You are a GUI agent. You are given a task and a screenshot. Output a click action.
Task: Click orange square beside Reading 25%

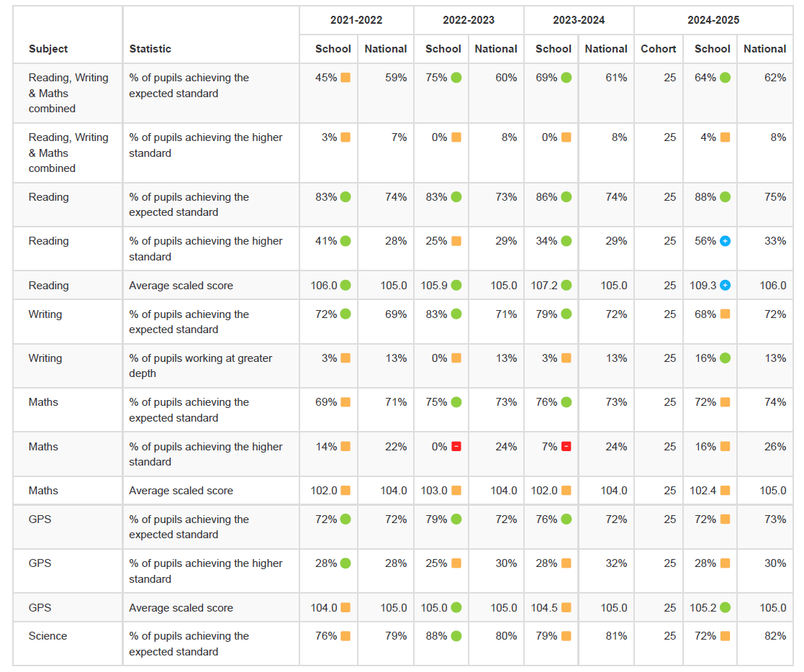point(456,241)
